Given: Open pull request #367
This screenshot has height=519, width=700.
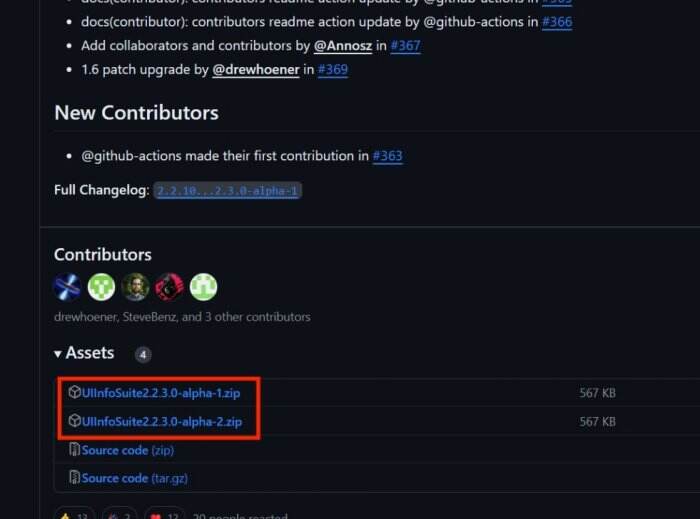Looking at the screenshot, I should [405, 46].
